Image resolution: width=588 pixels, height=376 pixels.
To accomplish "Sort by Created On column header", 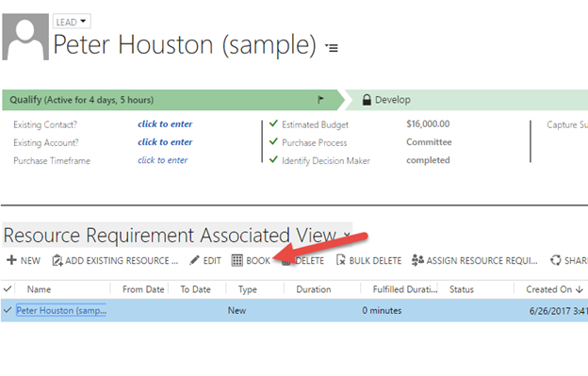I will [x=549, y=289].
